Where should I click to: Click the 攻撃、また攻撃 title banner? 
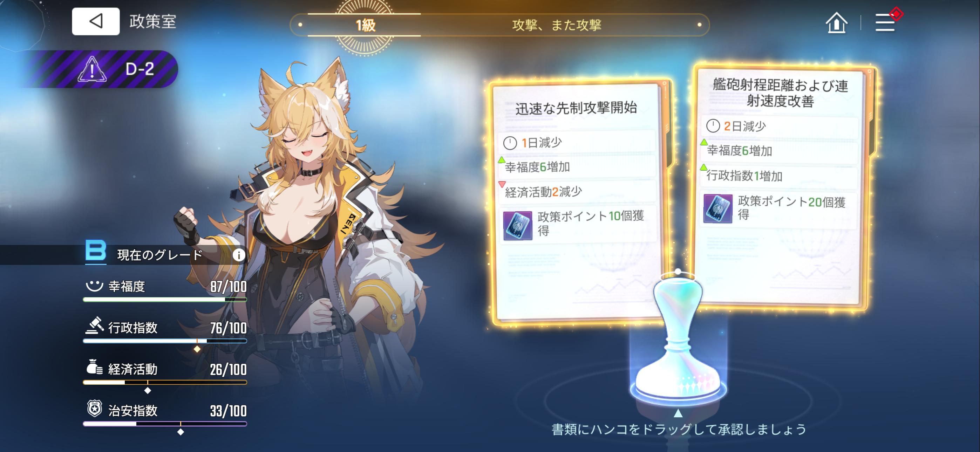tap(557, 25)
